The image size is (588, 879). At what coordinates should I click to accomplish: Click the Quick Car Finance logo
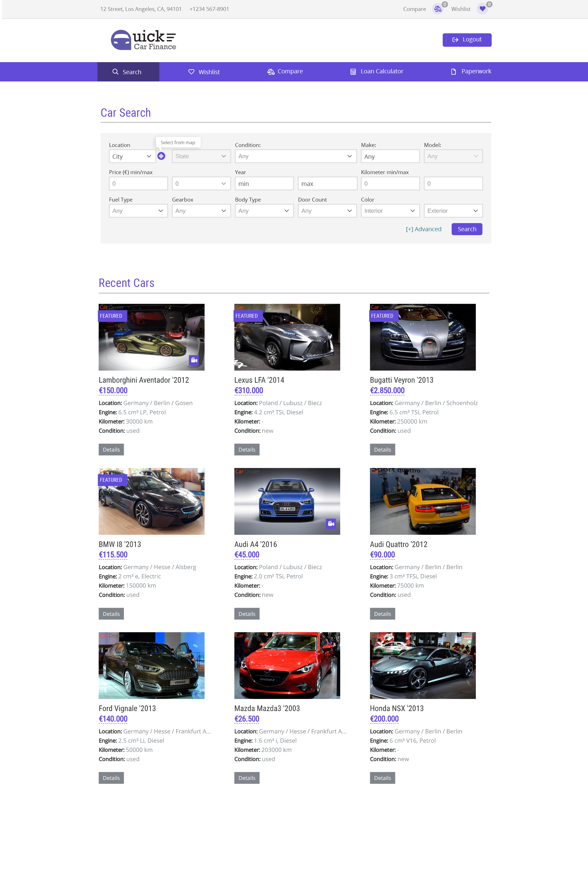point(144,40)
